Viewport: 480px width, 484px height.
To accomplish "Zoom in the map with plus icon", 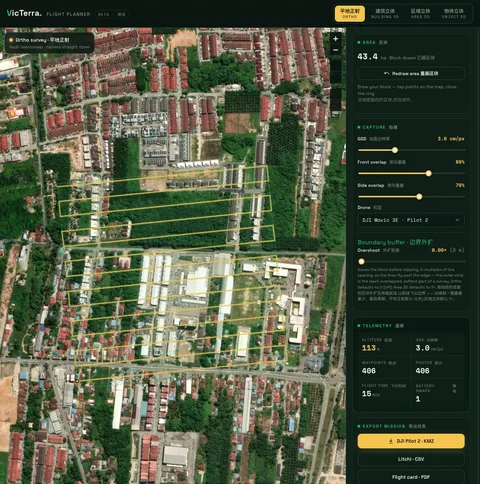I will pos(336,39).
